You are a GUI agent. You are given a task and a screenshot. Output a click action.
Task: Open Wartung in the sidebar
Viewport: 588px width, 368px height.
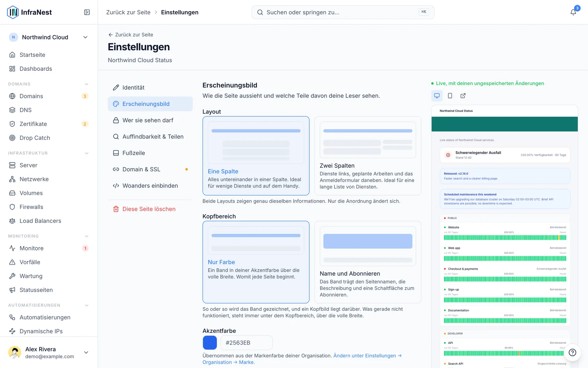coord(49,276)
